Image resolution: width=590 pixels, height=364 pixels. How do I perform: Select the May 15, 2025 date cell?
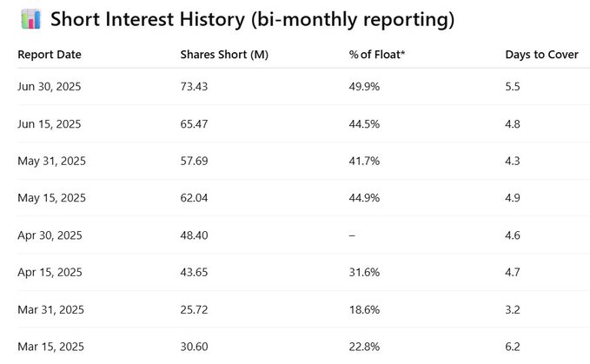pos(51,198)
